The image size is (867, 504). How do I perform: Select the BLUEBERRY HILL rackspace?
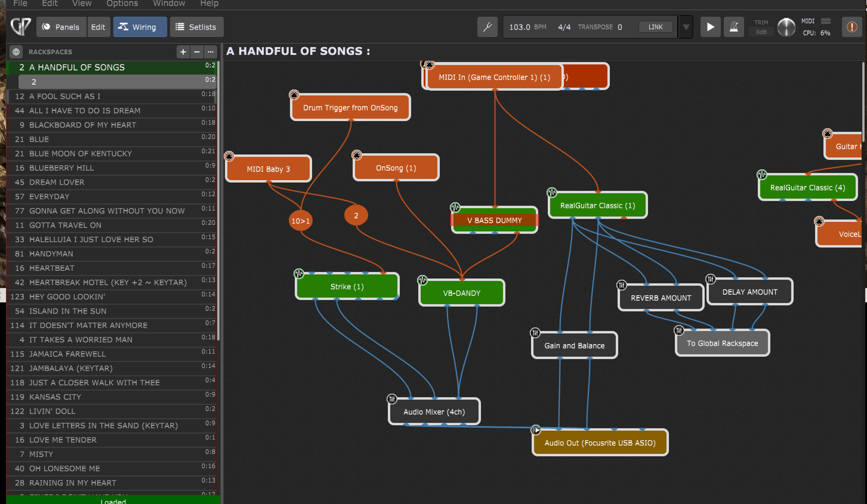112,168
